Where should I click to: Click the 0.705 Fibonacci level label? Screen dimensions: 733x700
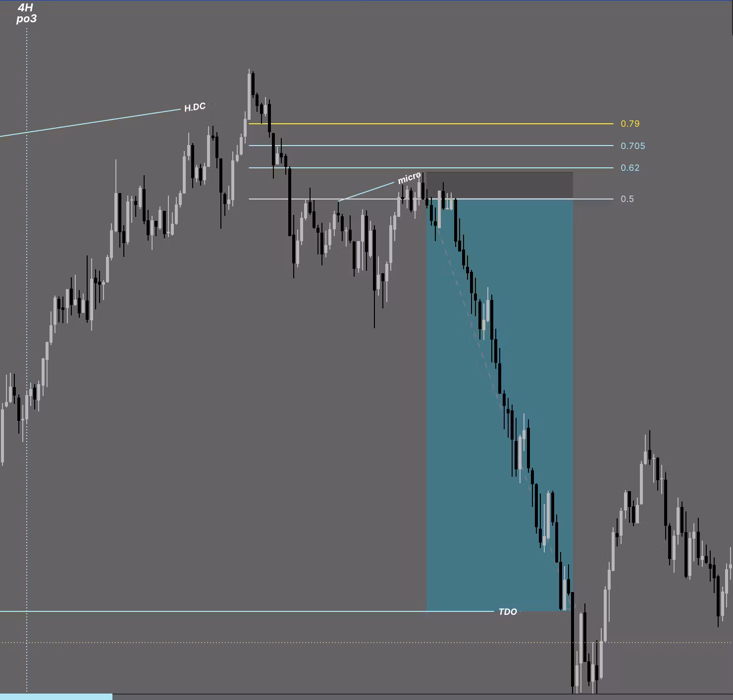[632, 146]
